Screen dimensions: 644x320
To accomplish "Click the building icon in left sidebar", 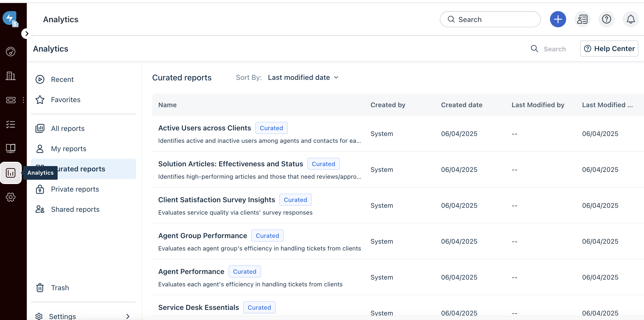I will coord(11,76).
